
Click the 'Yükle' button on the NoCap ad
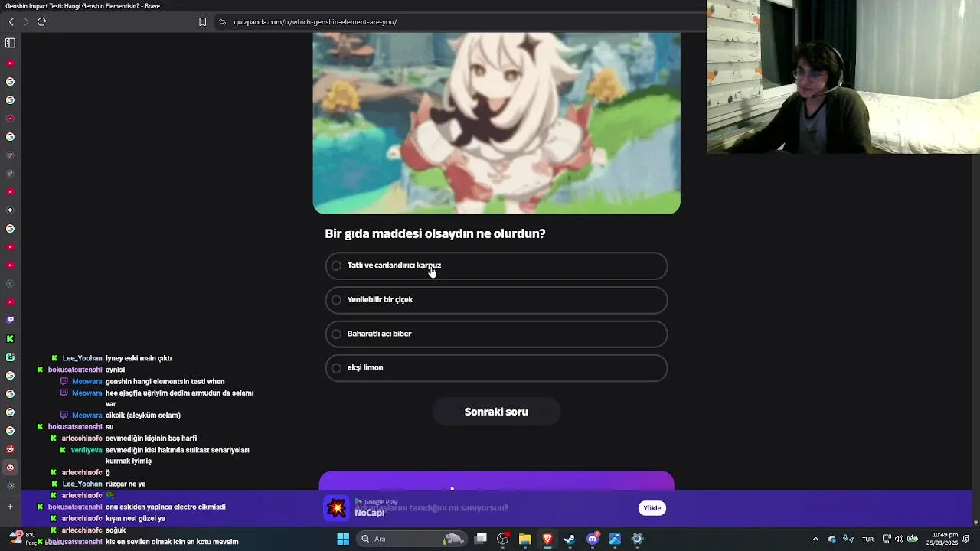click(x=652, y=508)
